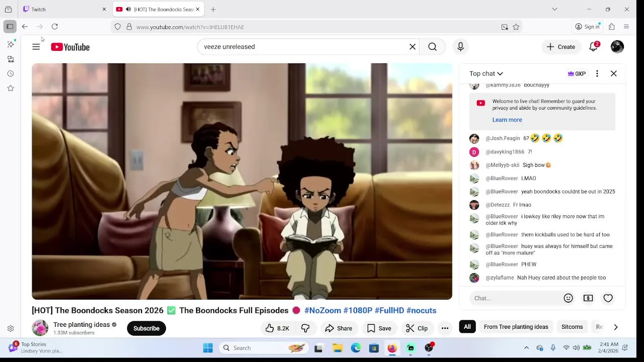Follow the Learn more chat link
This screenshot has width=644, height=362.
[x=507, y=120]
